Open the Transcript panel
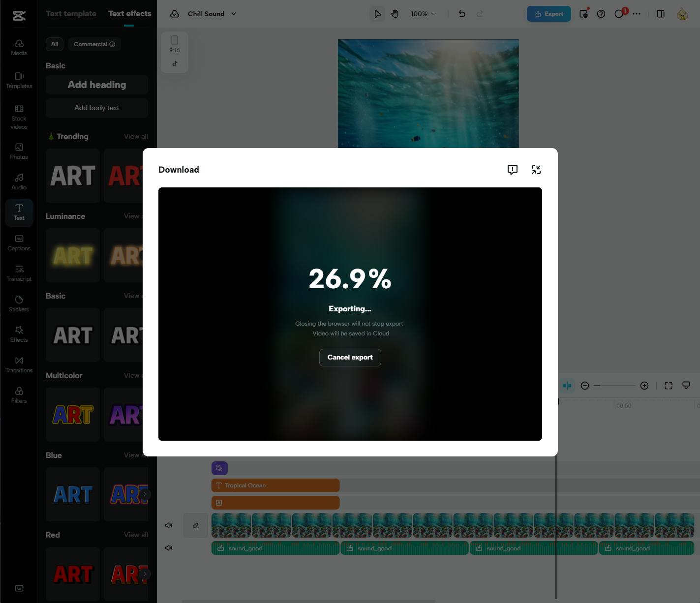 tap(19, 273)
